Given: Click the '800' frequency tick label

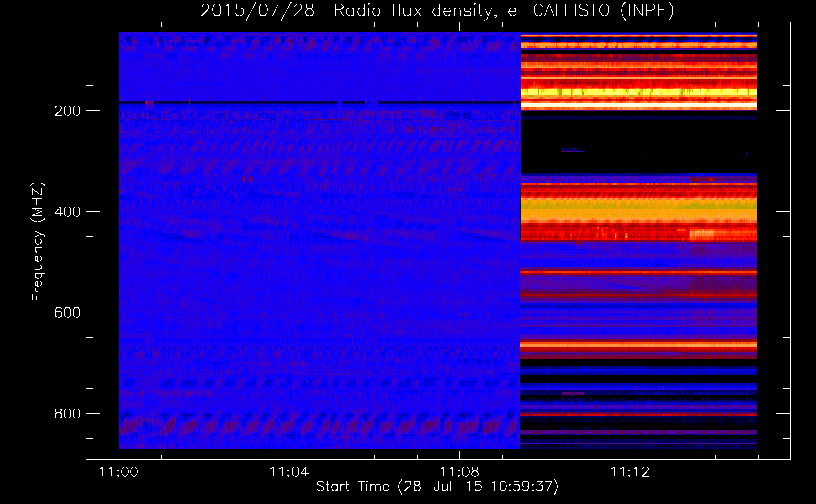Looking at the screenshot, I should click(68, 413).
